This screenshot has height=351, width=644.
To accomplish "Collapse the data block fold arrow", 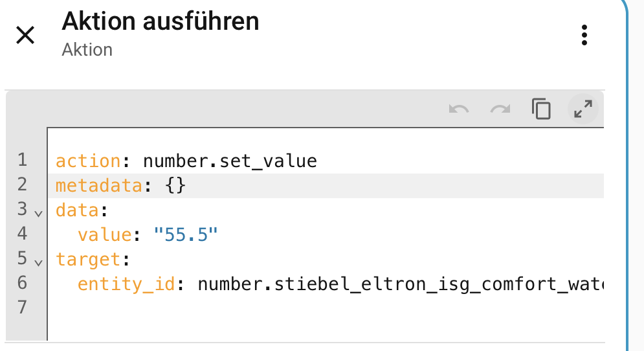I will 38,212.
